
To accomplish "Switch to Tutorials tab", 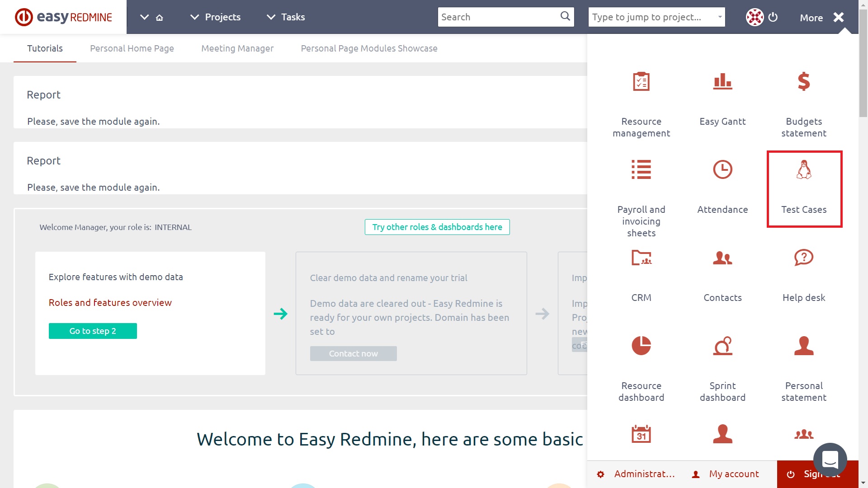I will point(45,48).
